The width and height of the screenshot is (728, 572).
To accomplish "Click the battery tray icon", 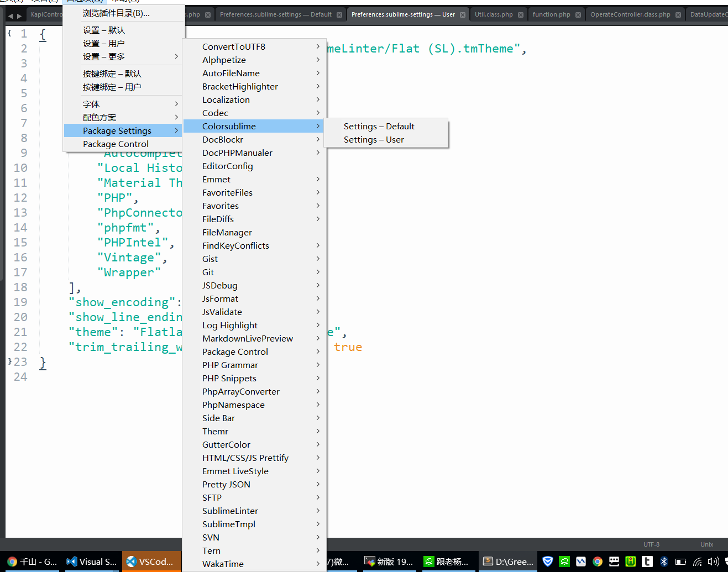I will [680, 561].
